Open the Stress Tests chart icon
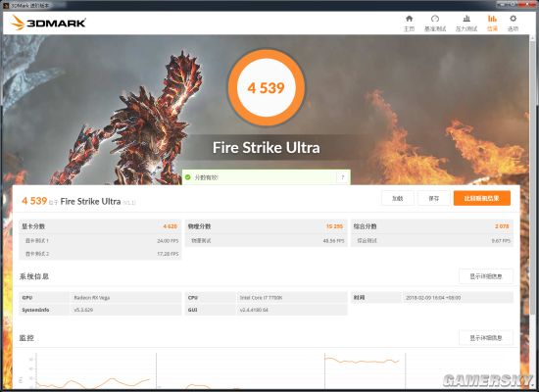This screenshot has width=539, height=392. (x=466, y=24)
